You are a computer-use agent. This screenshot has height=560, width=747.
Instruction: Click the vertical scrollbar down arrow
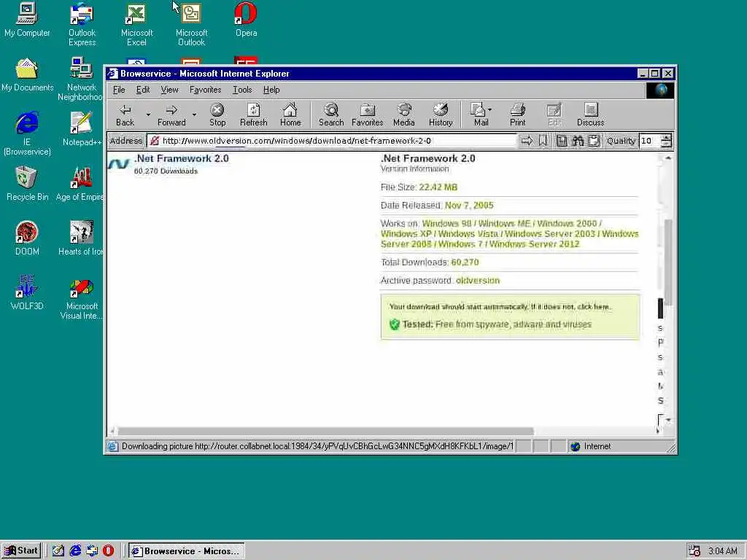point(668,420)
